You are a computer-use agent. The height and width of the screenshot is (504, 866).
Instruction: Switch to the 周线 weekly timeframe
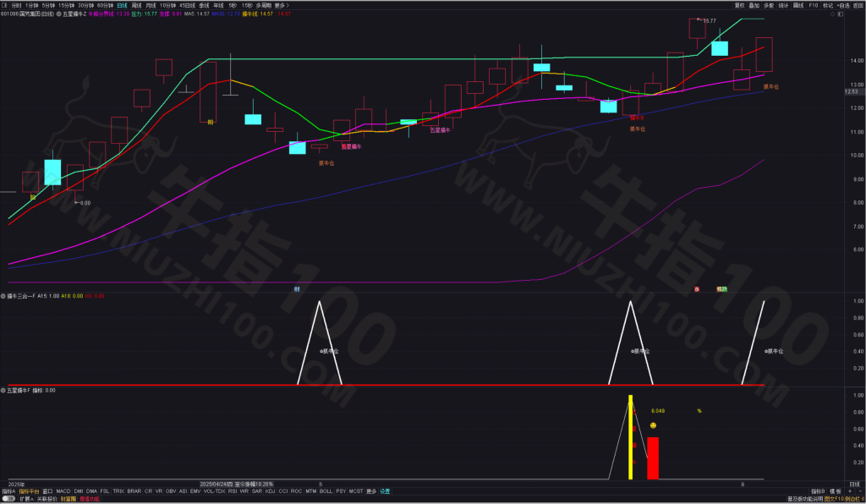(136, 6)
